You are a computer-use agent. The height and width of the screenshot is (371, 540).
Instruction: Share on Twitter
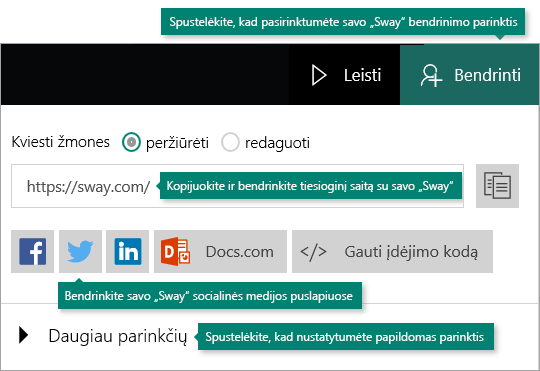click(x=80, y=251)
